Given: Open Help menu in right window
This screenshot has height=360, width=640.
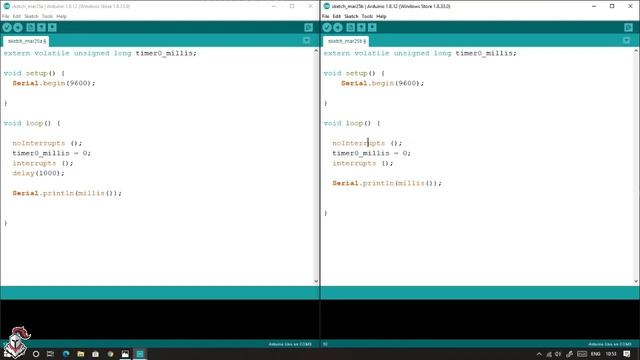Looking at the screenshot, I should [381, 16].
